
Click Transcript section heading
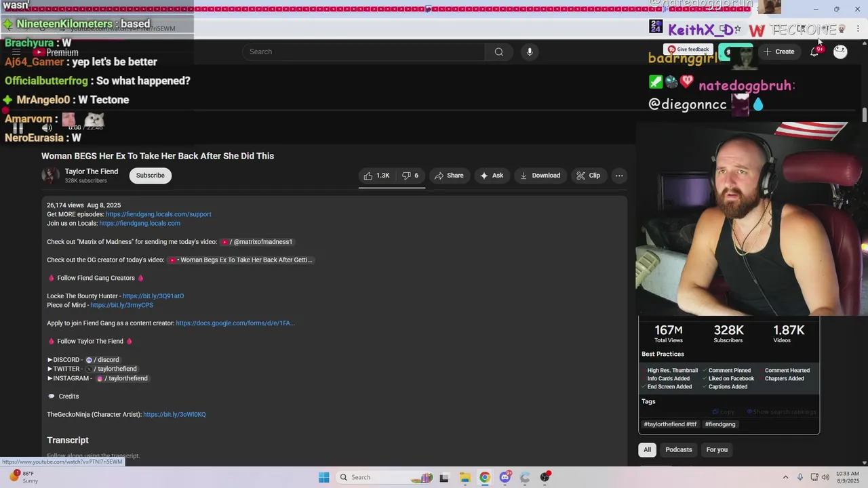pyautogui.click(x=68, y=440)
